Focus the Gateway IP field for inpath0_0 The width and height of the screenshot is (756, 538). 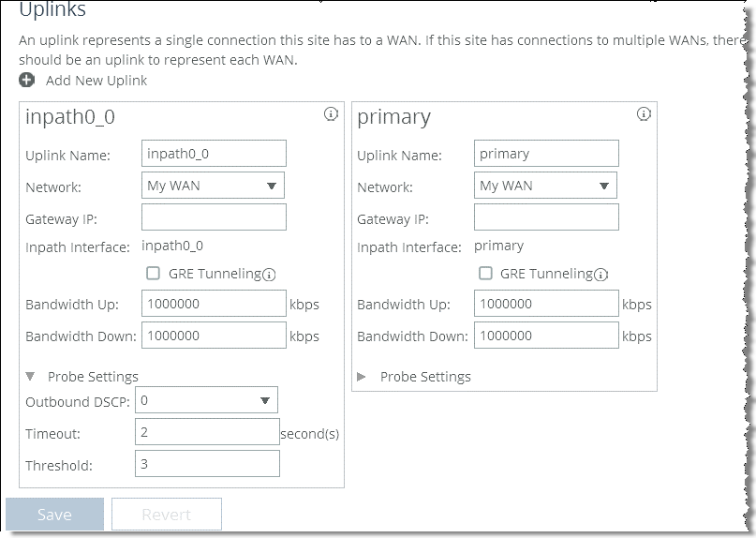coord(215,217)
